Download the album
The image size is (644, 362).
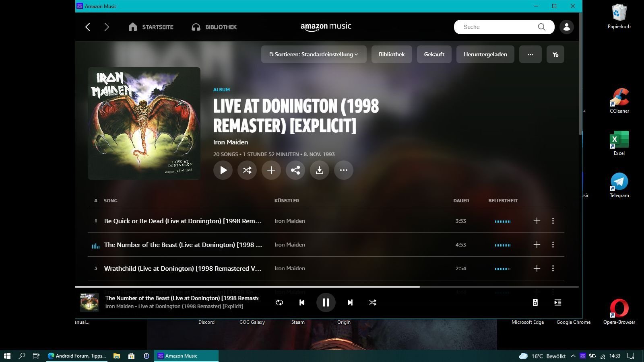320,170
